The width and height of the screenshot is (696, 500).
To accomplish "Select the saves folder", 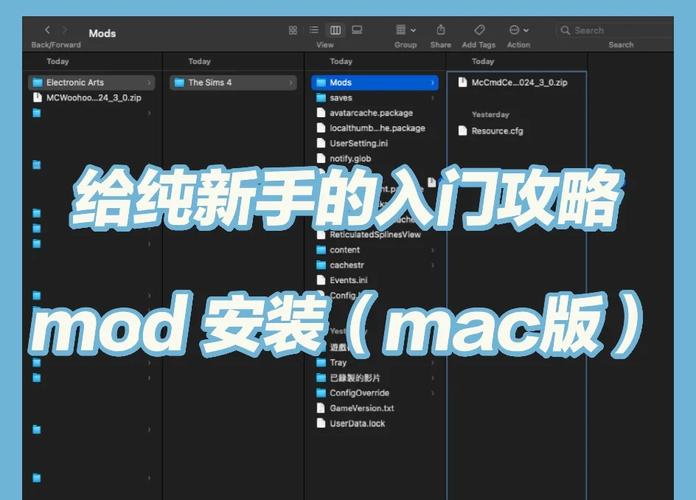I will tap(341, 98).
